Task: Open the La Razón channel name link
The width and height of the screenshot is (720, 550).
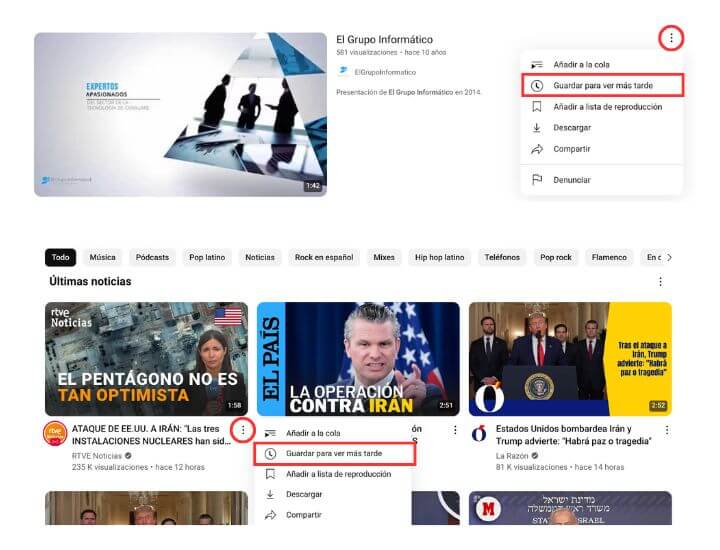Action: click(512, 456)
